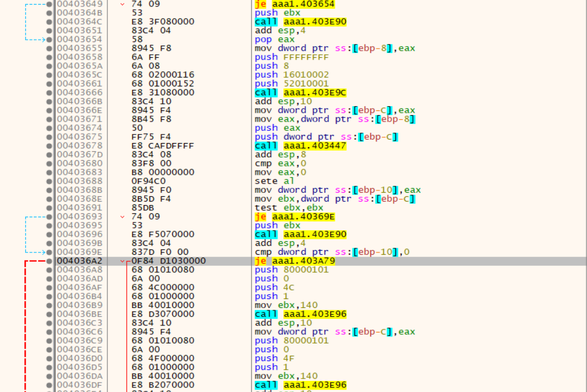Set breakpoint dot on row 004036A2
The width and height of the screenshot is (587, 392).
(x=49, y=261)
